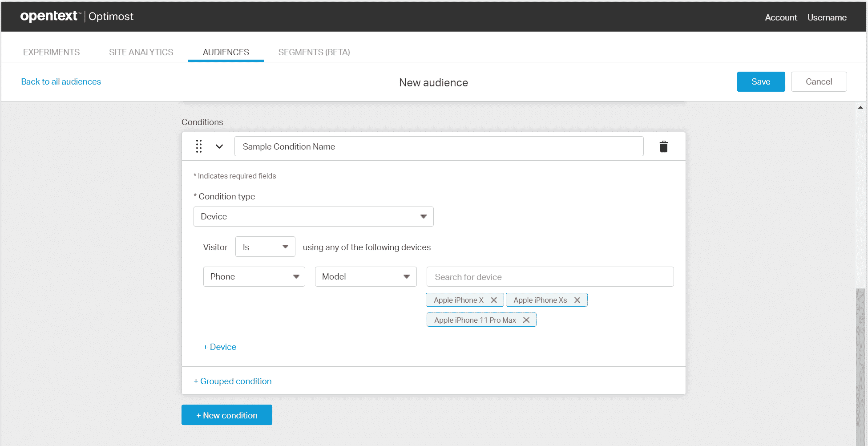Click the dropdown arrow on the Device selector
The height and width of the screenshot is (446, 868).
coord(423,216)
